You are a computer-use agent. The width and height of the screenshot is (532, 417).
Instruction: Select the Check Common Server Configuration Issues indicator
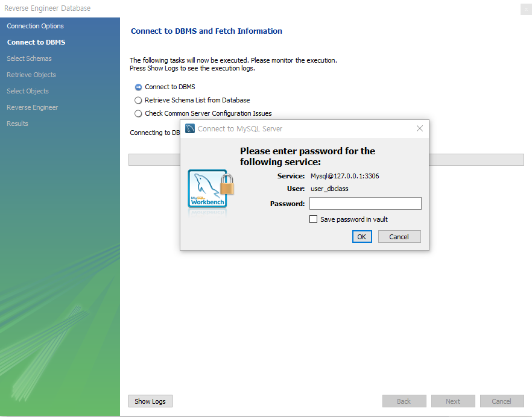click(x=138, y=113)
